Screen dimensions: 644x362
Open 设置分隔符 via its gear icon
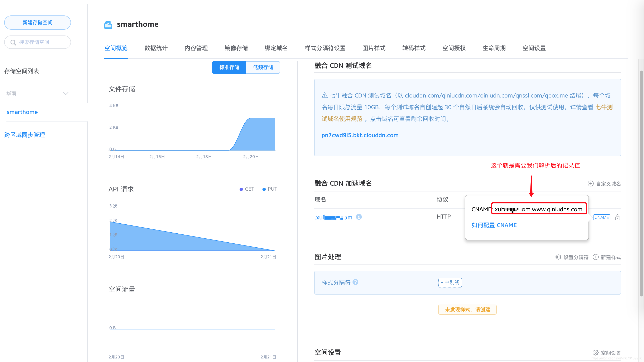tap(558, 257)
